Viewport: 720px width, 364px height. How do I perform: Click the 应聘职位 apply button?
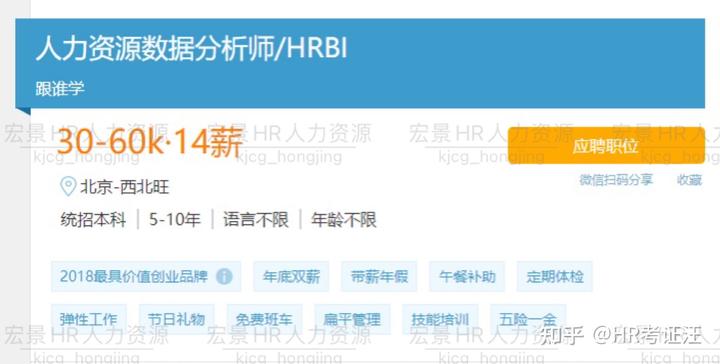click(606, 146)
